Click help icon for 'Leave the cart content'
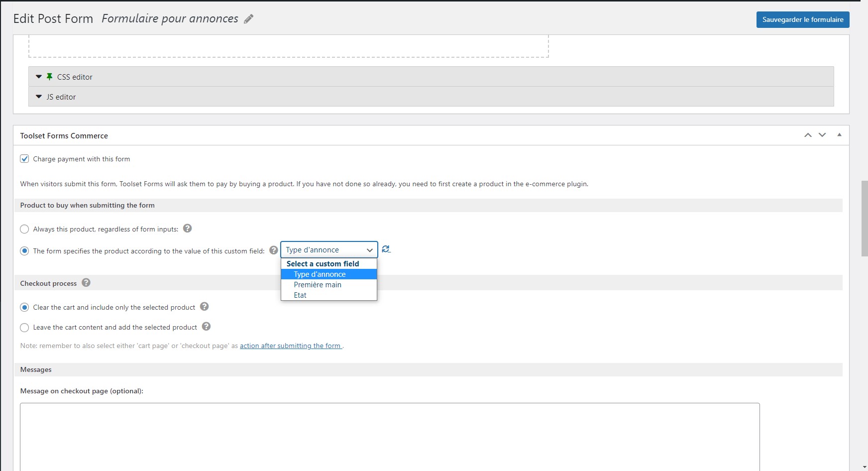The height and width of the screenshot is (471, 868). [206, 327]
